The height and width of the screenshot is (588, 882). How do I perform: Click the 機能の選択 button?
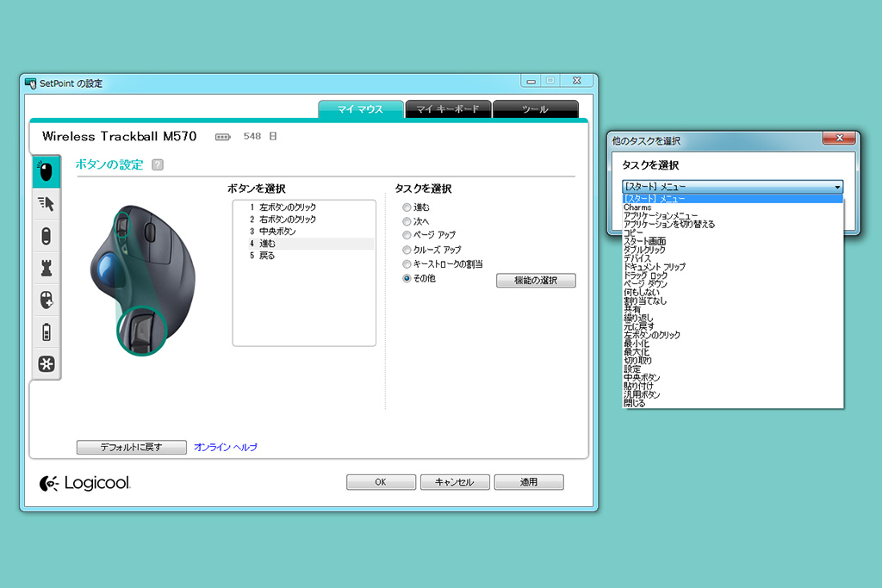pyautogui.click(x=536, y=280)
